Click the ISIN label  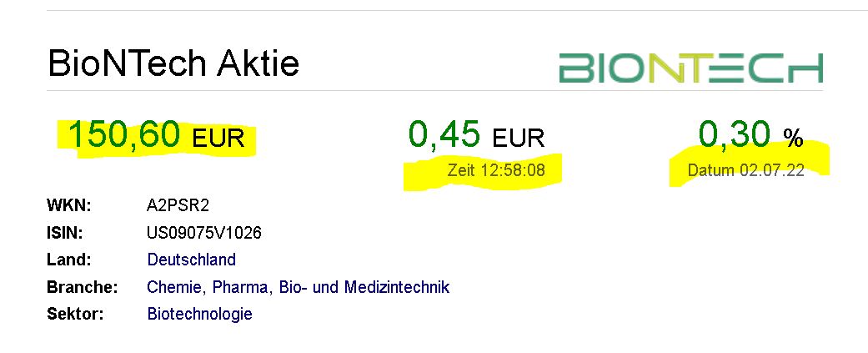pos(65,233)
